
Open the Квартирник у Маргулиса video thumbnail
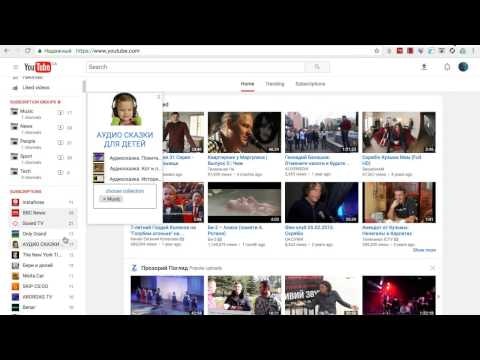[244, 132]
